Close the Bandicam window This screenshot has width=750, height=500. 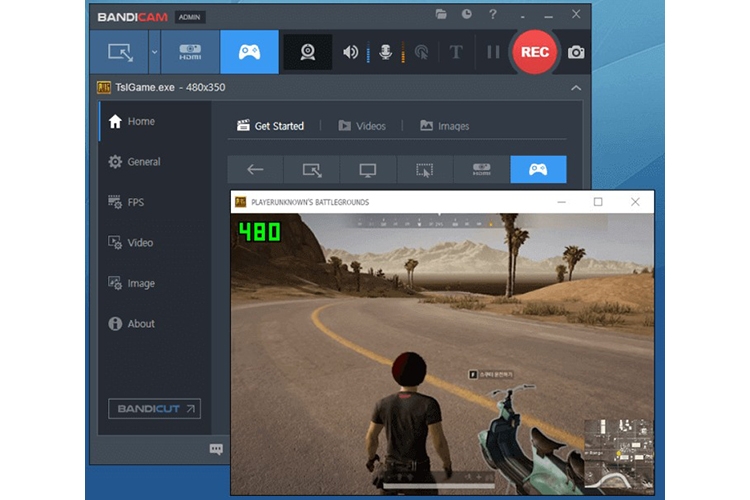coord(576,14)
